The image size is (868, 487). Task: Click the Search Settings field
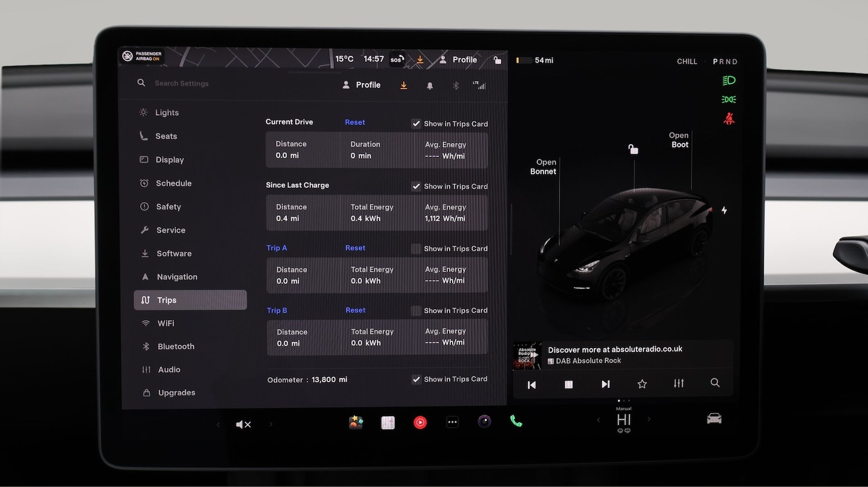coord(181,83)
